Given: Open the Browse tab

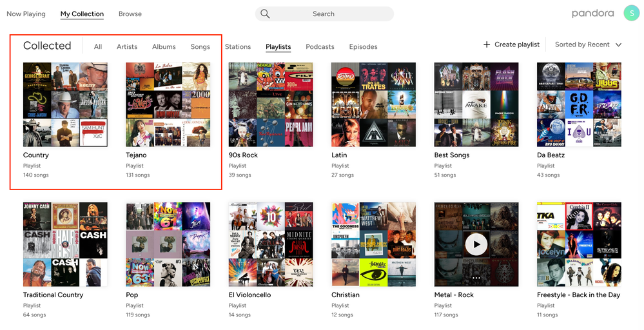Looking at the screenshot, I should (x=130, y=14).
